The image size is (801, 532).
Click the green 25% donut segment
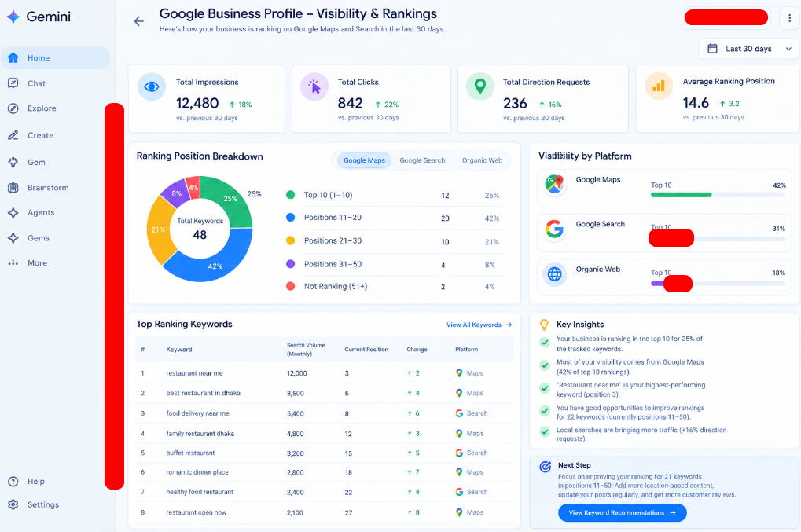(x=230, y=199)
